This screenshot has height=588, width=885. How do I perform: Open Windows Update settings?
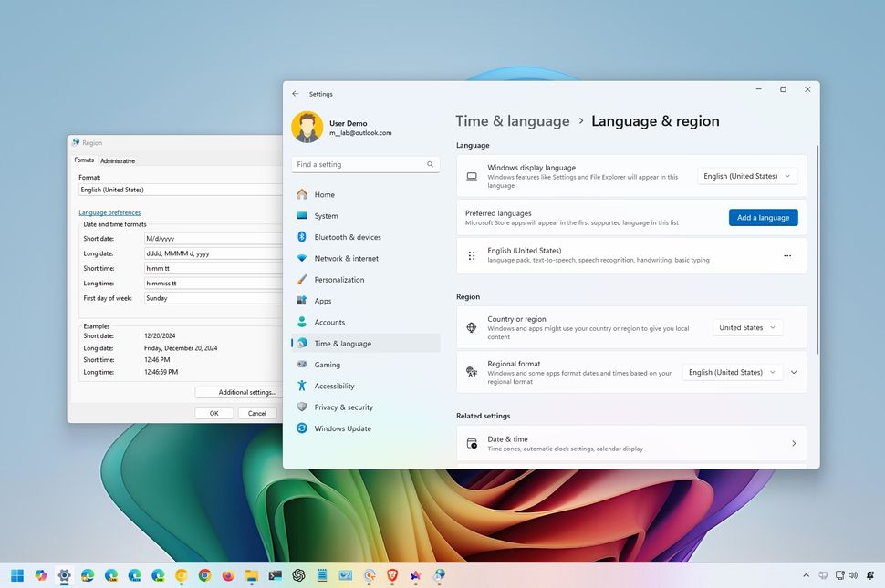click(343, 428)
